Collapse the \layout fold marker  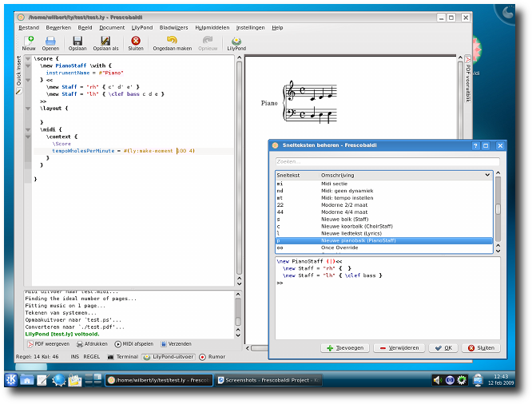tap(28, 109)
